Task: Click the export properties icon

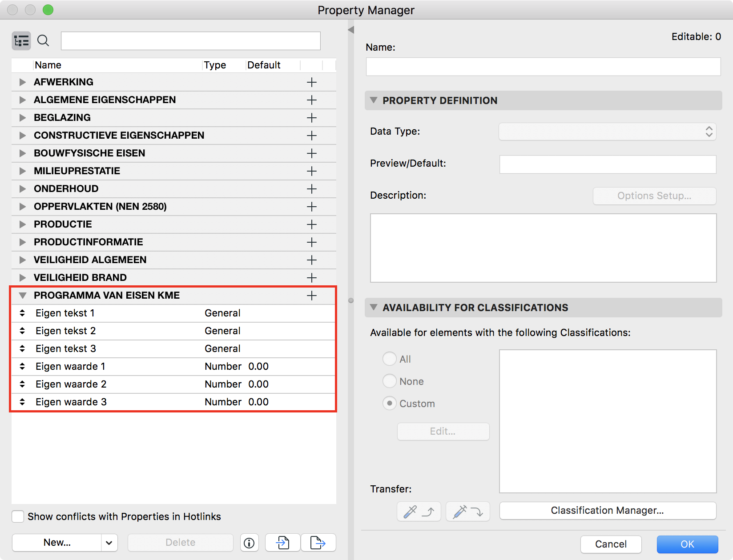Action: click(x=318, y=543)
